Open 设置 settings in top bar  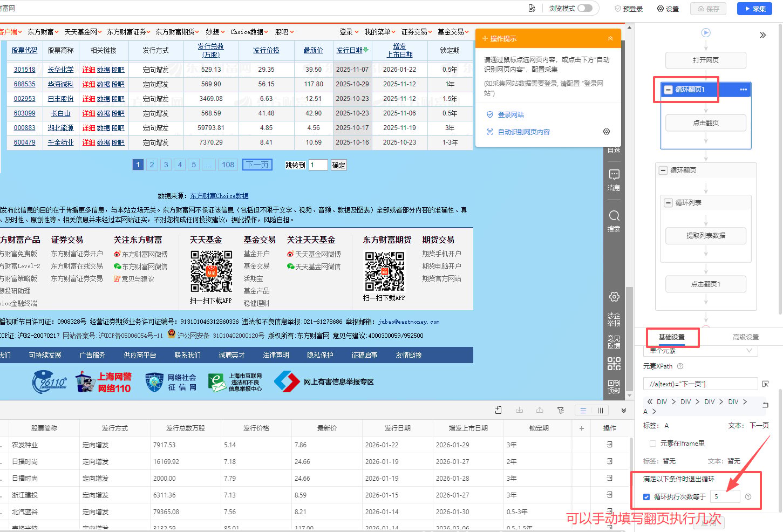(668, 9)
